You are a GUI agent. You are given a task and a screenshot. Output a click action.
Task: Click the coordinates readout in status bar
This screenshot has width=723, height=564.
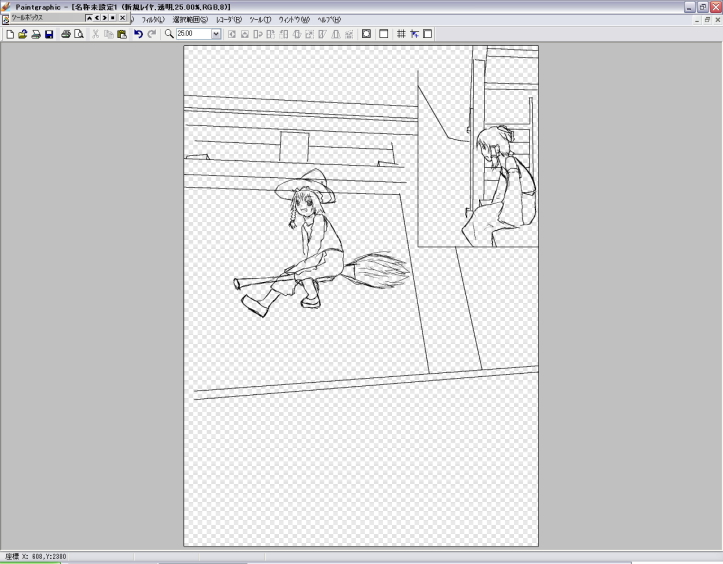(x=36, y=557)
